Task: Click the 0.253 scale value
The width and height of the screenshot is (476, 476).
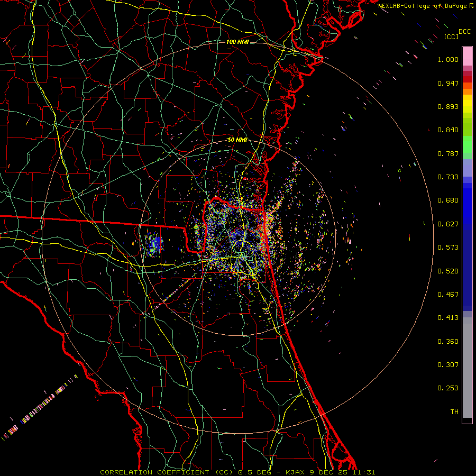Action: click(x=448, y=388)
